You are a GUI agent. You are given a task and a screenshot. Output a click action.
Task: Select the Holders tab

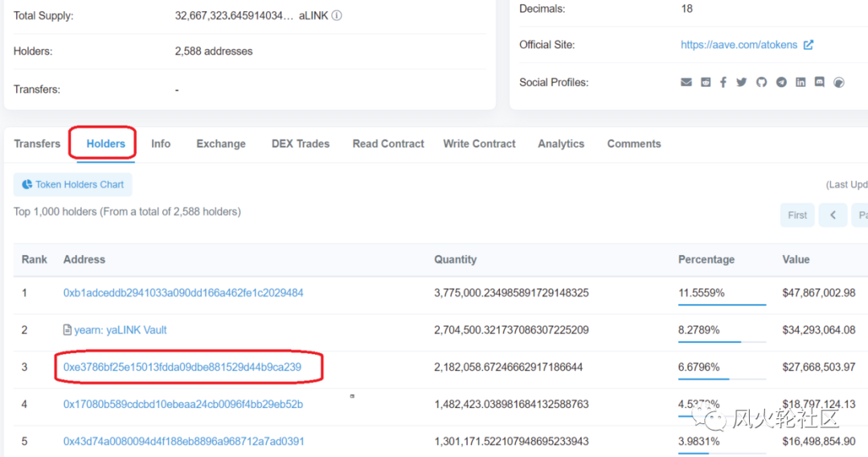pos(106,144)
